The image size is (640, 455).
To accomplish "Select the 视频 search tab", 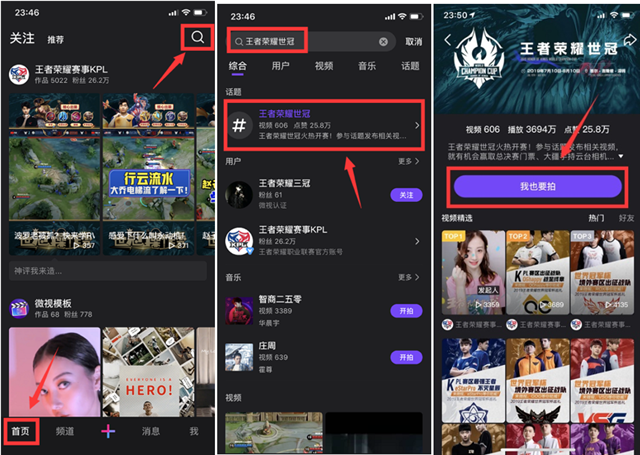I will 324,66.
